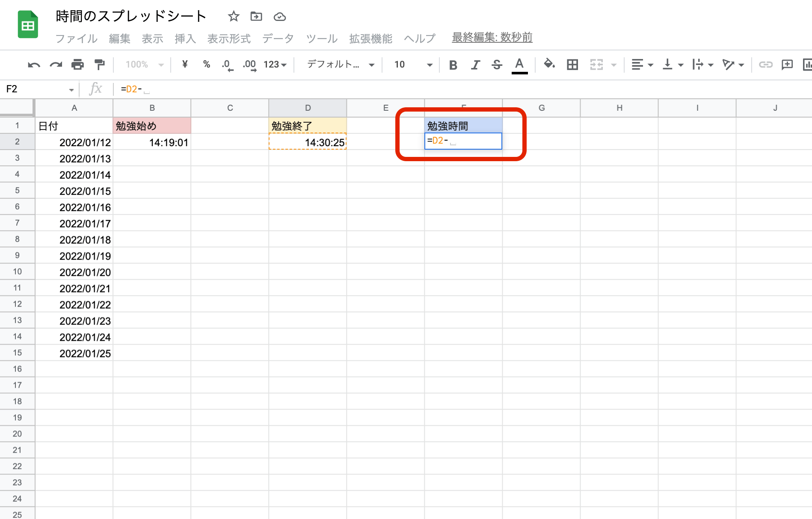The image size is (812, 519).
Task: Select column A header
Action: [74, 108]
